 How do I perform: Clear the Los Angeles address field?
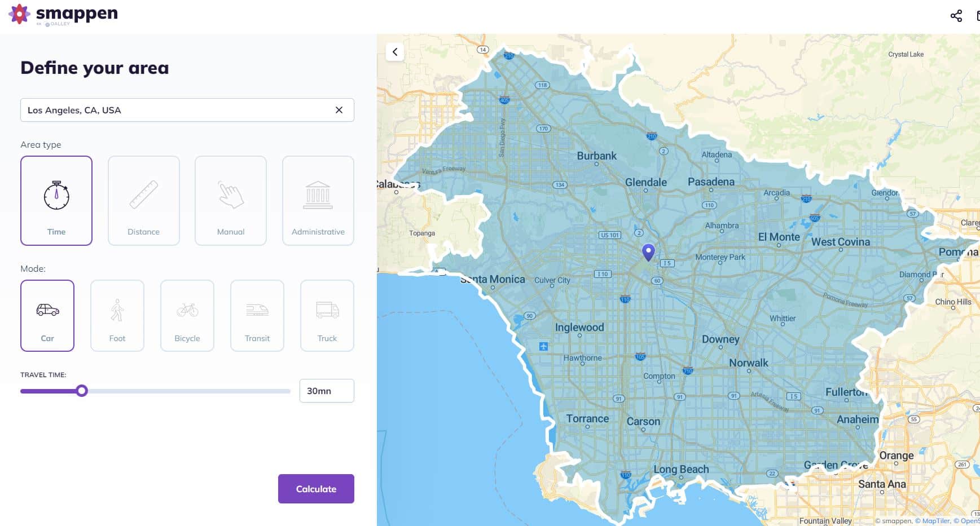[339, 110]
